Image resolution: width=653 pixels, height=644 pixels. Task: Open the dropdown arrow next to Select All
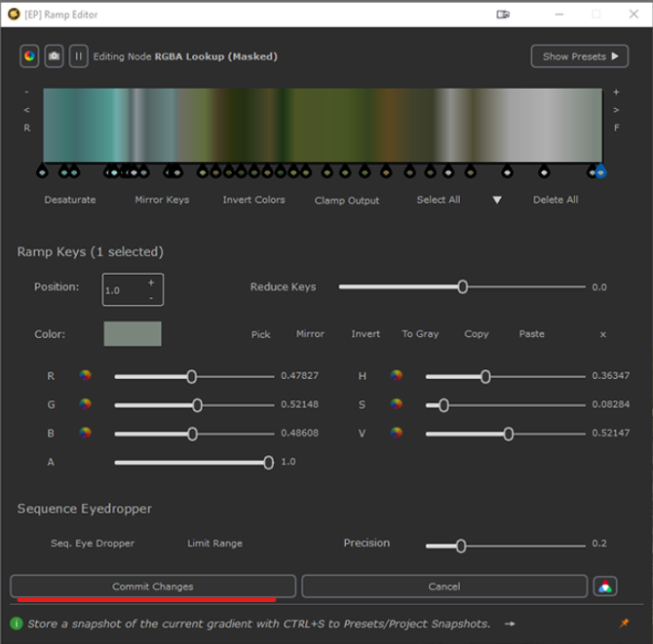coord(497,200)
